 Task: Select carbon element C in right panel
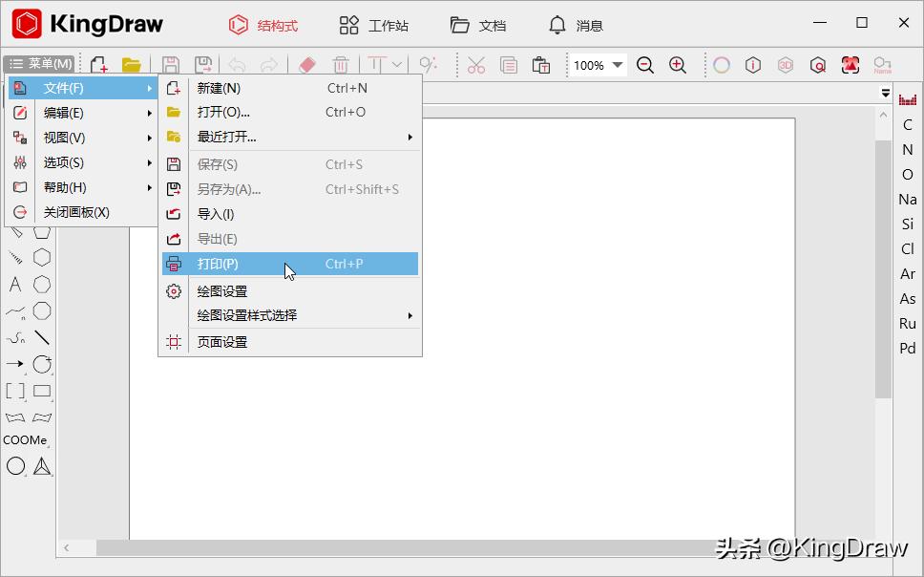point(907,124)
